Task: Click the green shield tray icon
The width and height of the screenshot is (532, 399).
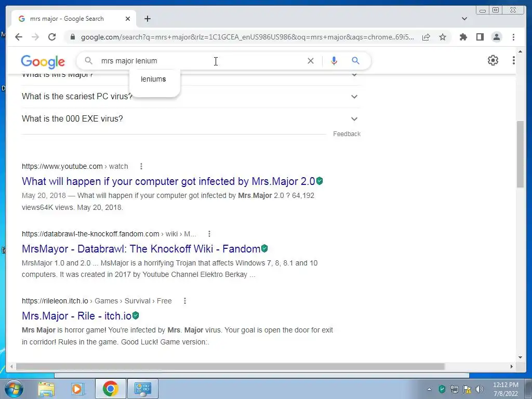Action: pos(442,389)
